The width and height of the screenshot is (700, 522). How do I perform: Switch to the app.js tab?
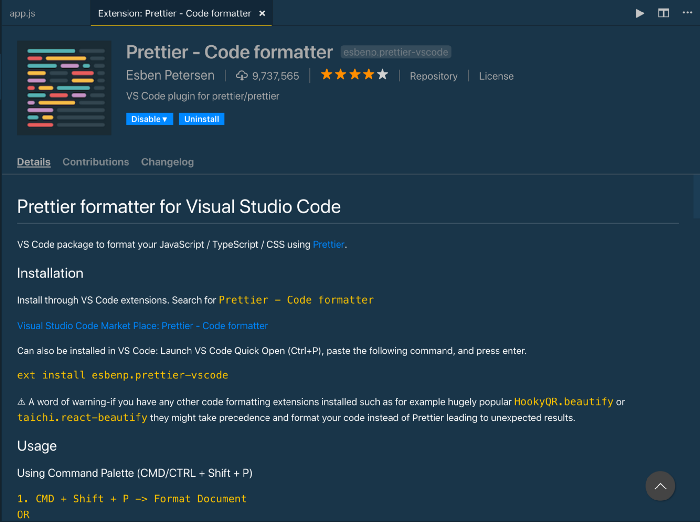point(23,13)
